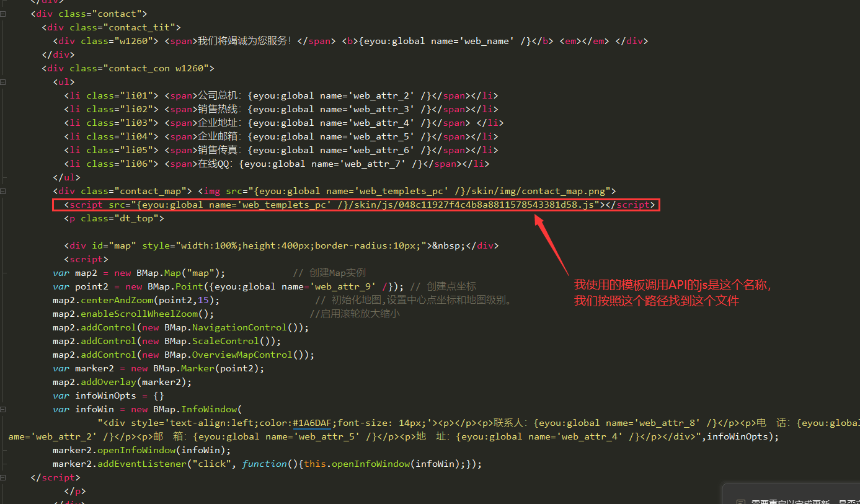Collapse the contact_map div fold marker
This screenshot has width=860, height=504.
click(4, 191)
